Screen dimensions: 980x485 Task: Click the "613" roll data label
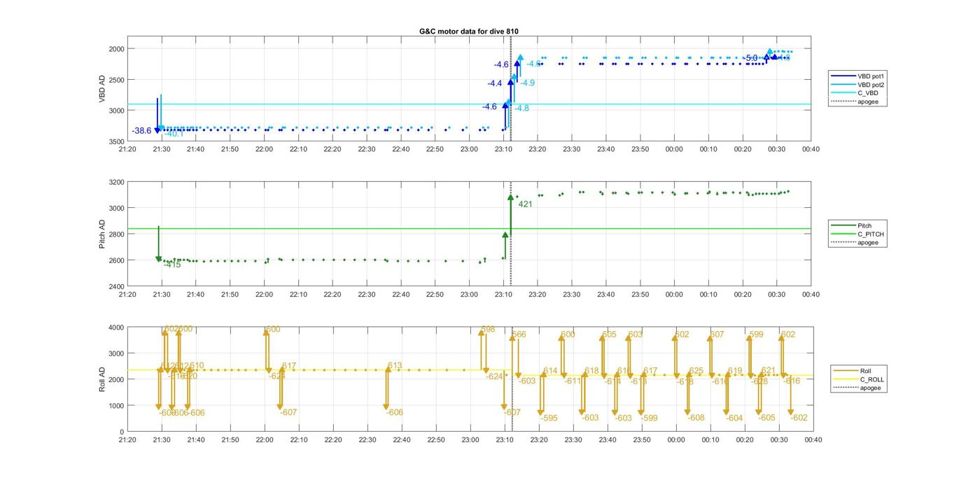pos(395,365)
